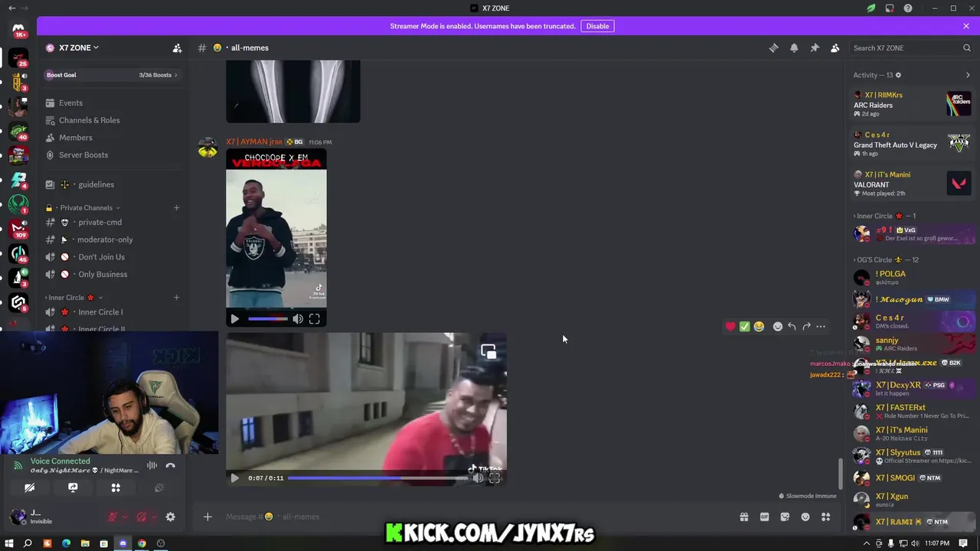This screenshot has height=551, width=980.
Task: Open output device options arrow
Action: pos(154,517)
